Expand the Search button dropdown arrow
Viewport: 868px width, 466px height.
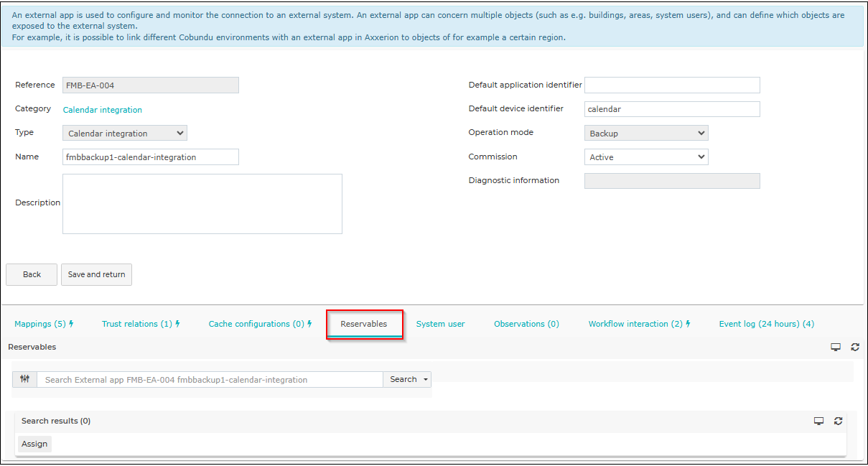pyautogui.click(x=426, y=379)
